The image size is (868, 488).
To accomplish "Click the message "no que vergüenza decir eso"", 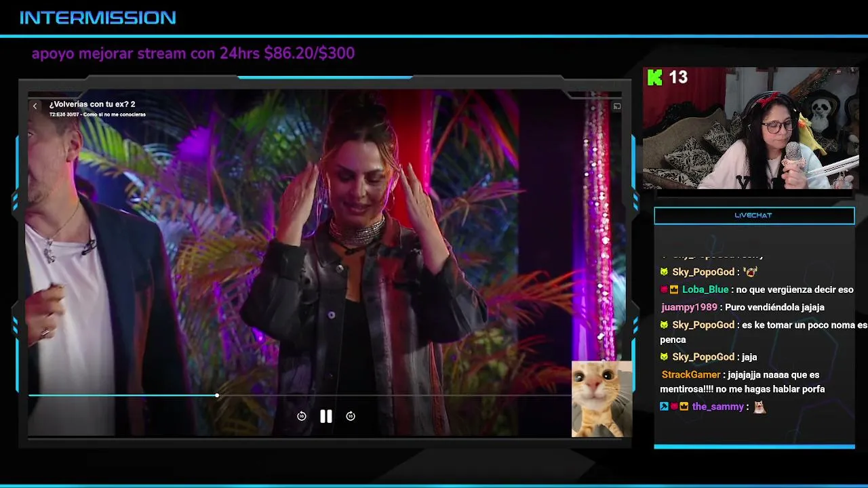I will pyautogui.click(x=795, y=289).
